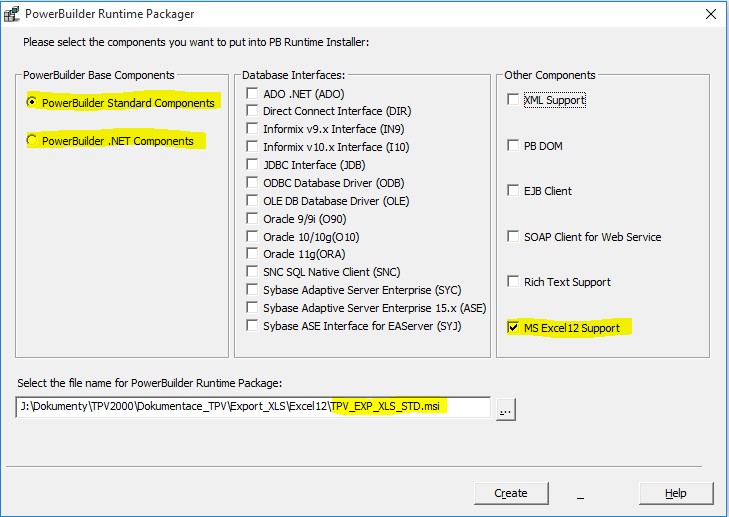Tick the Informix v9.x Interface option

click(x=253, y=129)
